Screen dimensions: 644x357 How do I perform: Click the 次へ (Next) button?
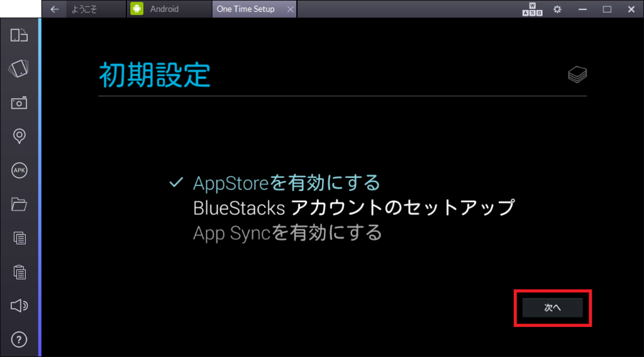(552, 307)
